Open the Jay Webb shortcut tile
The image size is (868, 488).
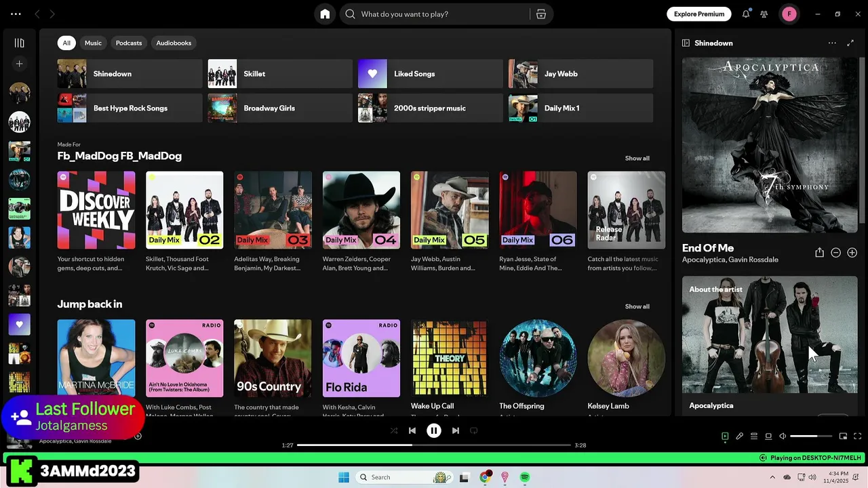tap(581, 74)
